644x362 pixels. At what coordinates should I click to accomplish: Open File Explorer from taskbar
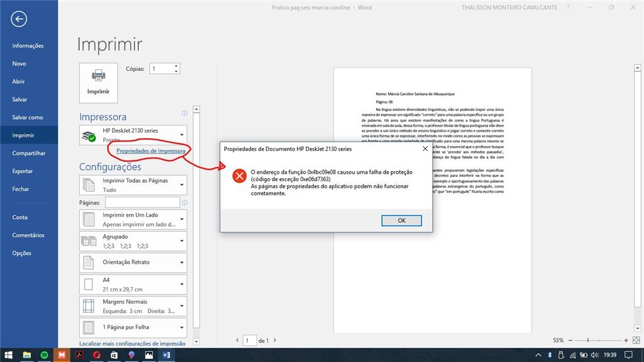coord(26,354)
